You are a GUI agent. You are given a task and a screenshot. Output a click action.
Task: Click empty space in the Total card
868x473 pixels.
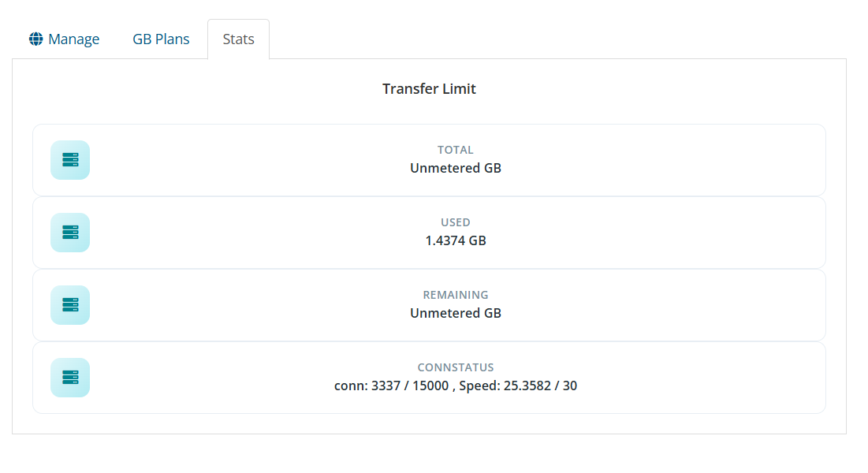point(670,160)
